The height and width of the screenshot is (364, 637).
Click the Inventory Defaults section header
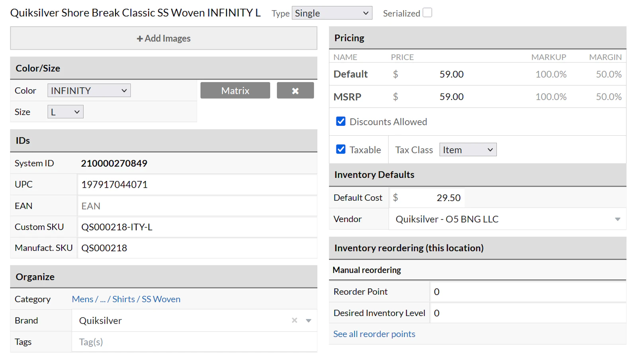pos(477,175)
